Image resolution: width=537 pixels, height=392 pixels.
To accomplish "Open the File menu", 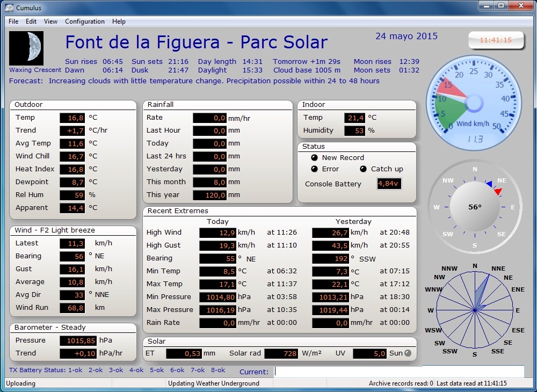I will [x=13, y=21].
